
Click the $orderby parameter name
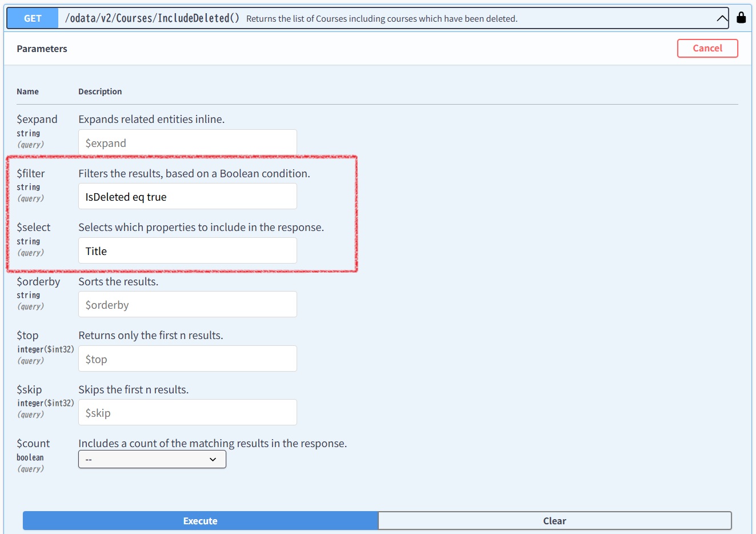pos(38,281)
